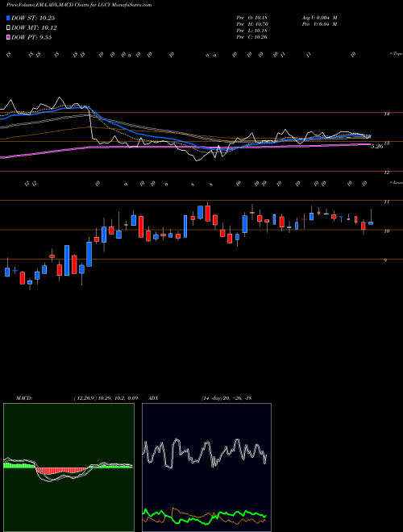The width and height of the screenshot is (403, 532).
Task: Select the 'DOW MT: 10.12' legend text
Action: click(34, 28)
